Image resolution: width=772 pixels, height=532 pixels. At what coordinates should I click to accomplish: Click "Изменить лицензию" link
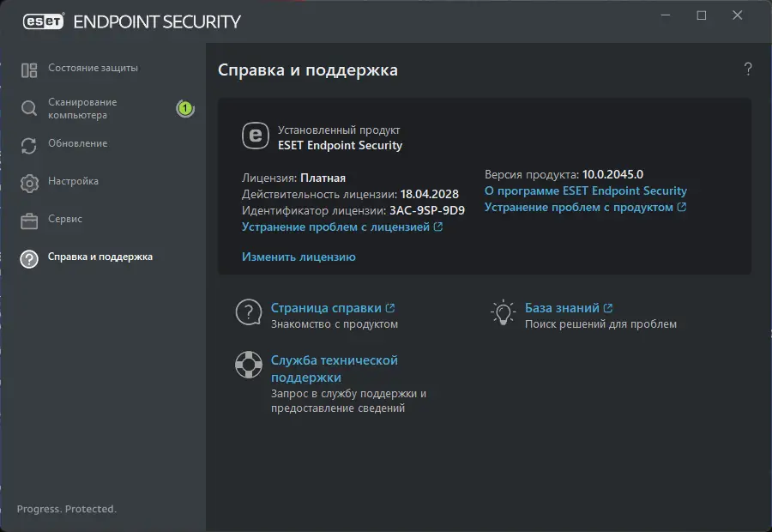click(x=299, y=257)
